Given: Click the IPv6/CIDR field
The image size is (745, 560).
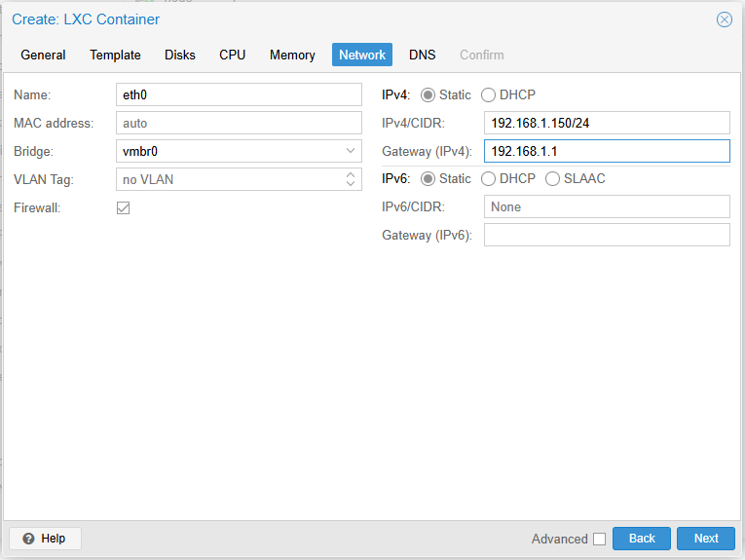Looking at the screenshot, I should (607, 206).
